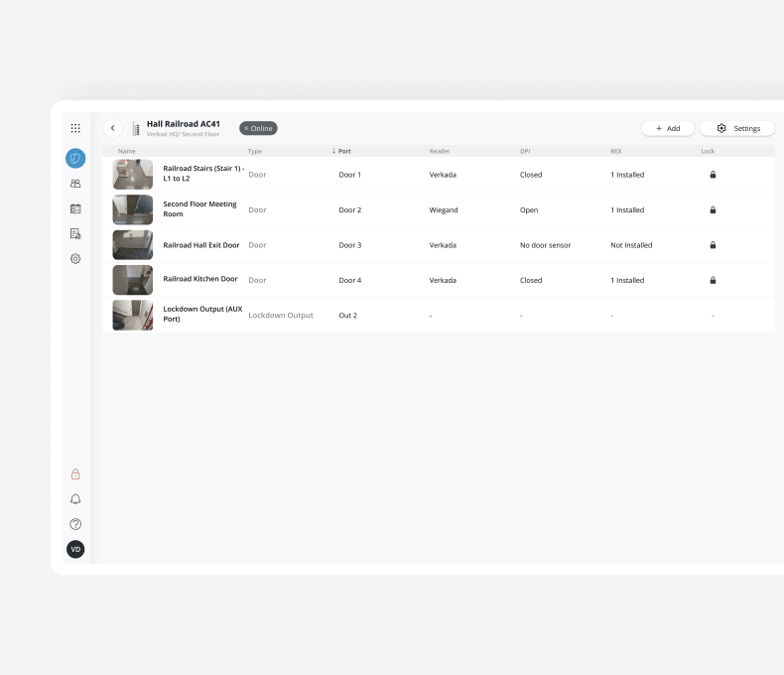The height and width of the screenshot is (675, 784).
Task: Open the apps grid menu icon
Action: coord(75,128)
